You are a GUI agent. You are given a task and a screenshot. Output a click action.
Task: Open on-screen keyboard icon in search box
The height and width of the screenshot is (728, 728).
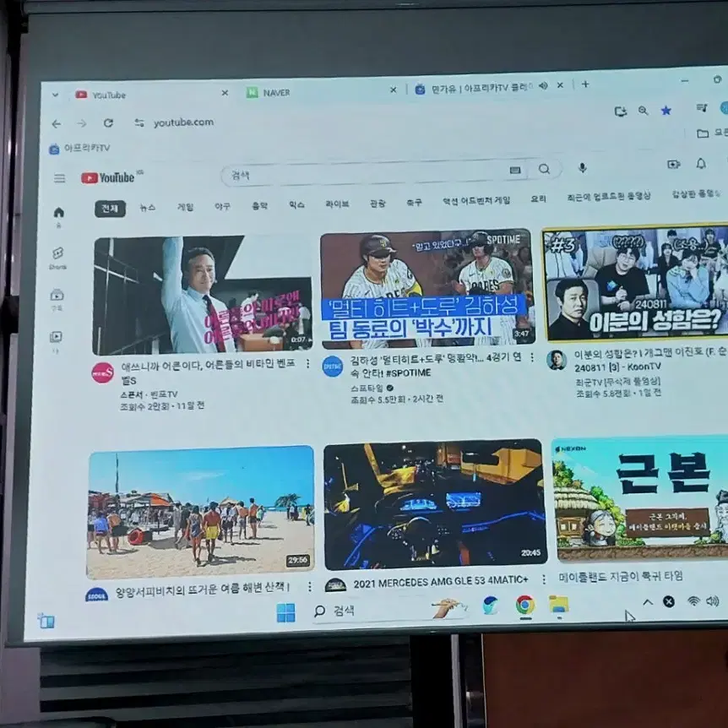pyautogui.click(x=515, y=171)
